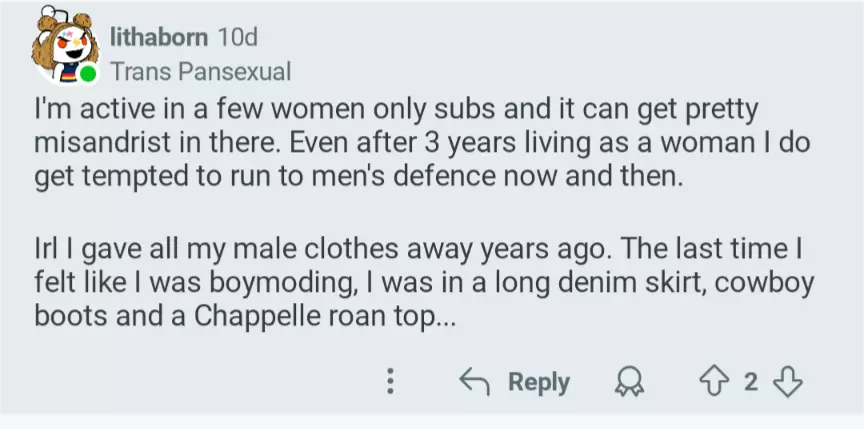Click the reply arrow icon
This screenshot has width=864, height=429.
(x=472, y=381)
